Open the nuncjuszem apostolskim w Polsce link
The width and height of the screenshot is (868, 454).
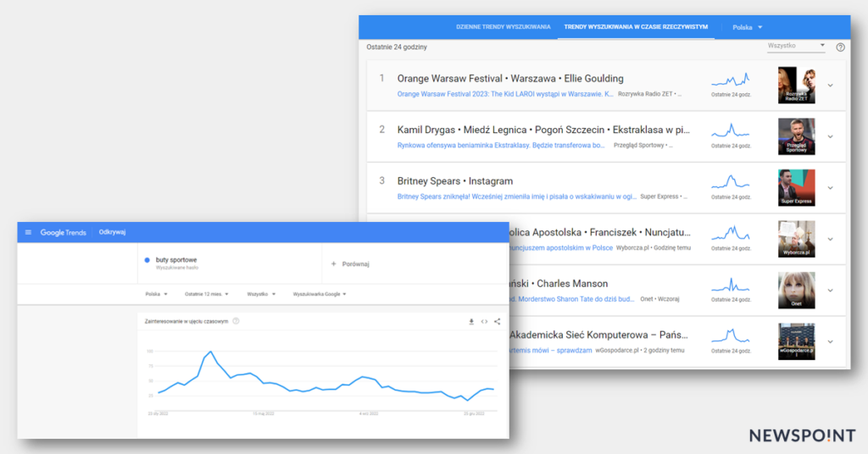point(561,247)
